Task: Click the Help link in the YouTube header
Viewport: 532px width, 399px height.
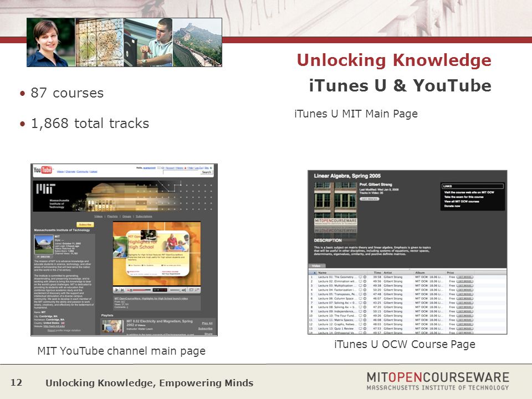Action: pyautogui.click(x=191, y=168)
